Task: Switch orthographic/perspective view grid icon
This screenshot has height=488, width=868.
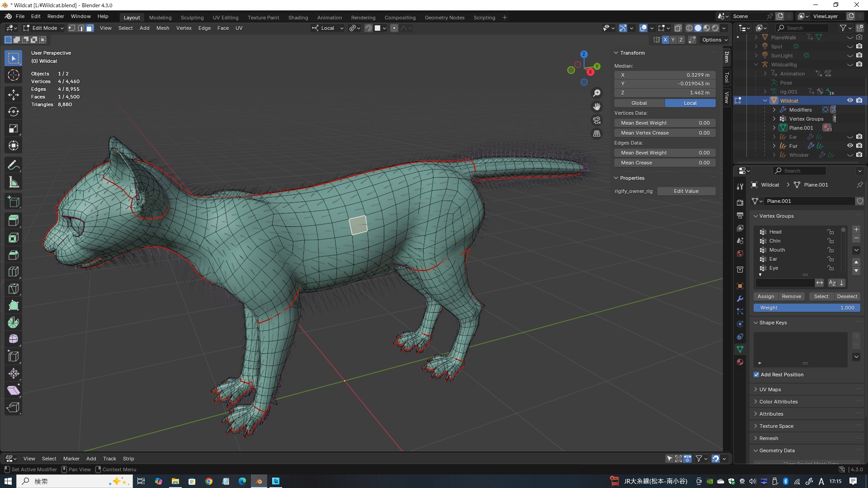Action: tap(597, 134)
